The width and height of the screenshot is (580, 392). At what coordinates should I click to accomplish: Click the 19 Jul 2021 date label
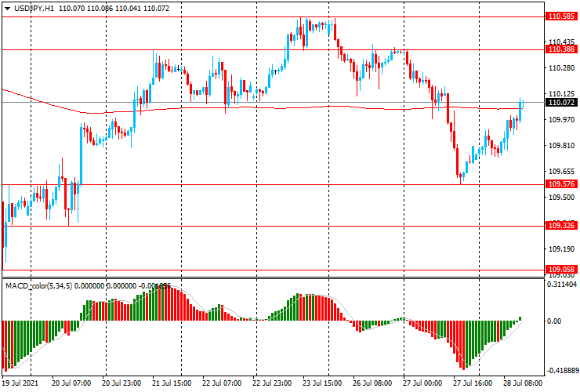[x=20, y=383]
